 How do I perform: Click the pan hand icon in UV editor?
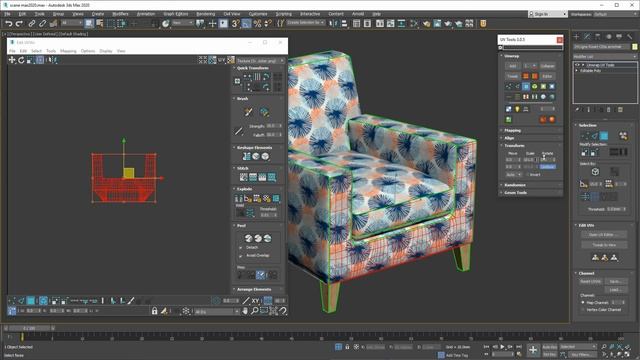click(245, 311)
